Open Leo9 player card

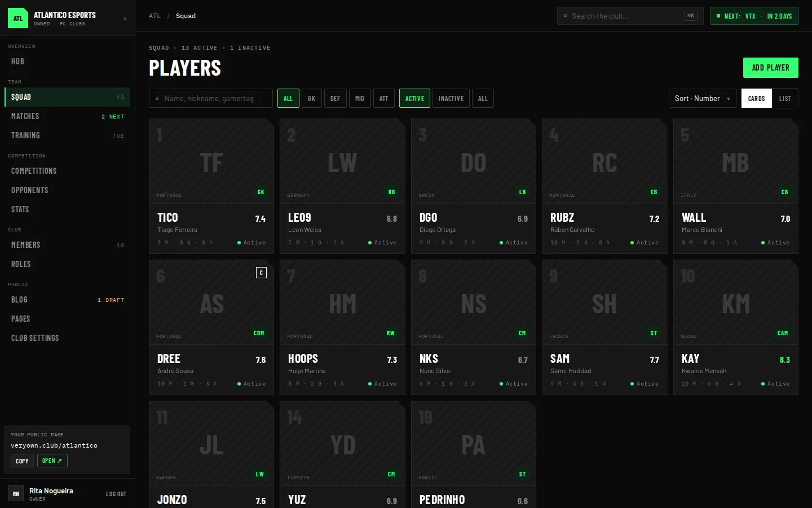coord(342,186)
